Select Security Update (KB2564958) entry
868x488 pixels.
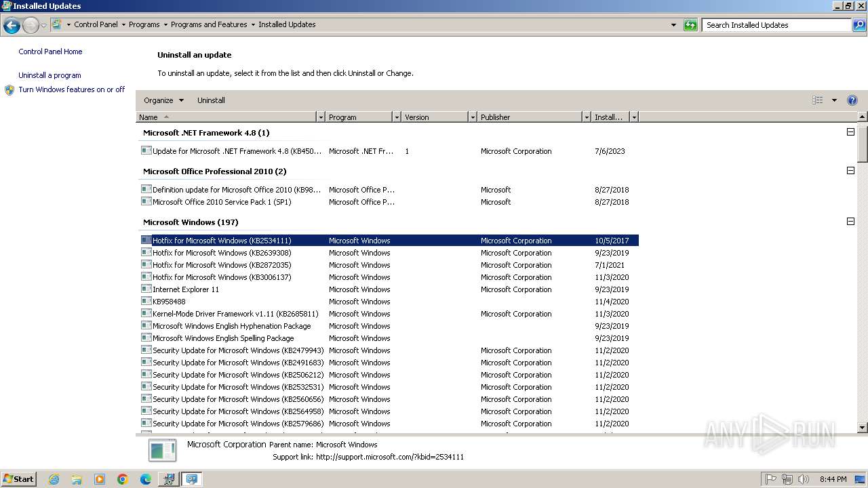point(389,411)
